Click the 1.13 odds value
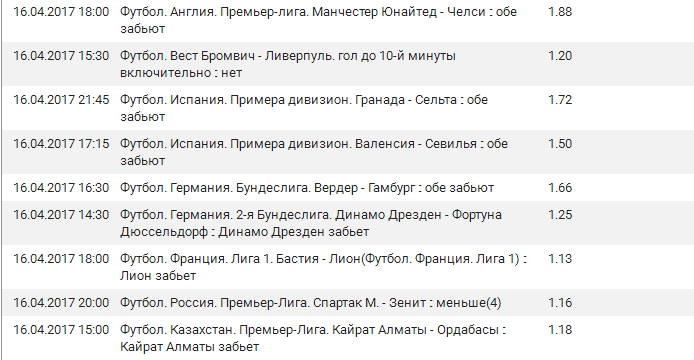Image resolution: width=694 pixels, height=360 pixels. pyautogui.click(x=560, y=259)
